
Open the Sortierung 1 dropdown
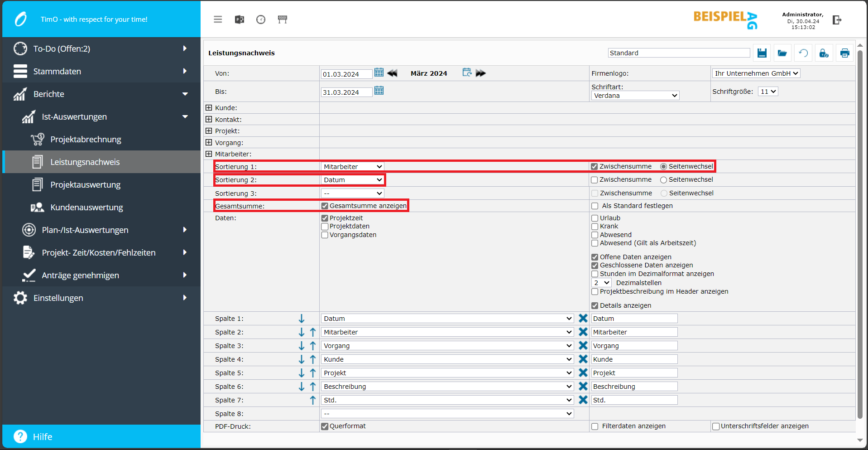tap(353, 167)
